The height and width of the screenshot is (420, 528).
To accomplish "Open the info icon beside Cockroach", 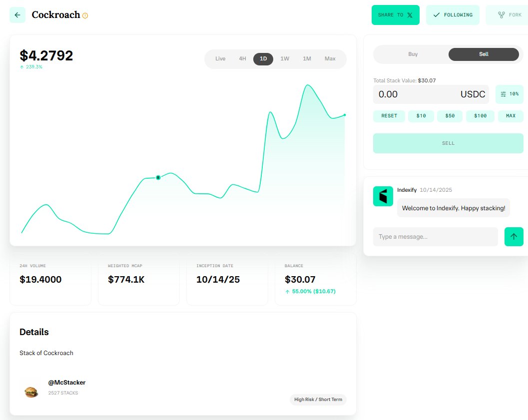I will [x=85, y=15].
